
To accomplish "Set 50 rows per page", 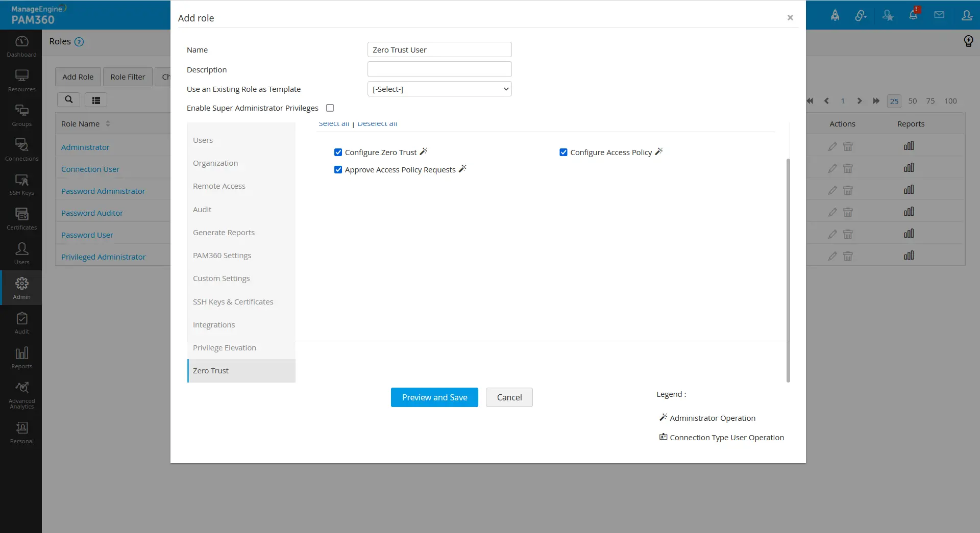I will coord(913,101).
